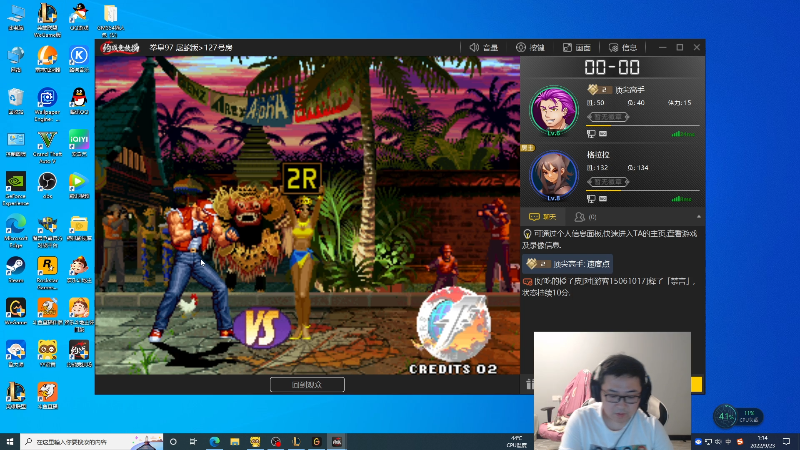Click the 00-00 score display
Image resolution: width=800 pixels, height=450 pixels.
[x=612, y=67]
